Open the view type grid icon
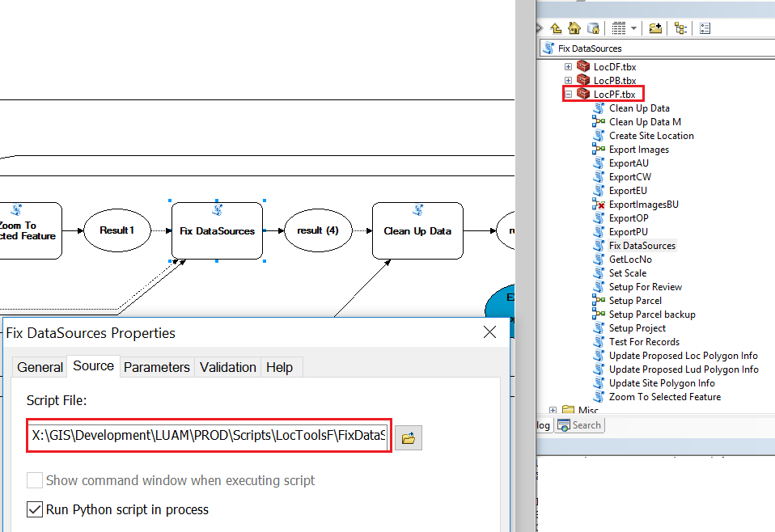Viewport: 775px width, 532px height. (x=619, y=28)
